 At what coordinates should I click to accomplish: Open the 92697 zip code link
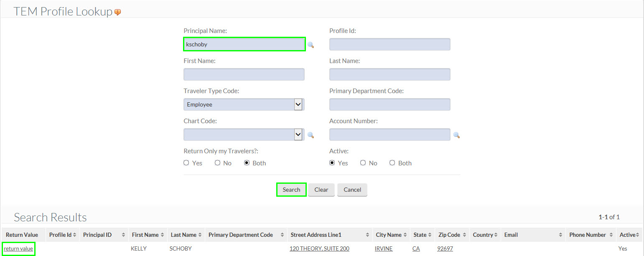(x=445, y=248)
